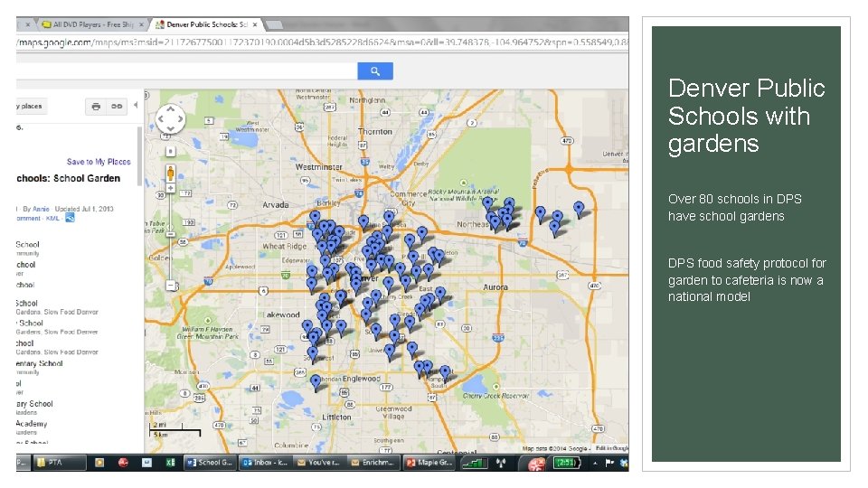Open the 'Enrichm...' mail taskbar item
The width and height of the screenshot is (868, 488).
coord(373,463)
